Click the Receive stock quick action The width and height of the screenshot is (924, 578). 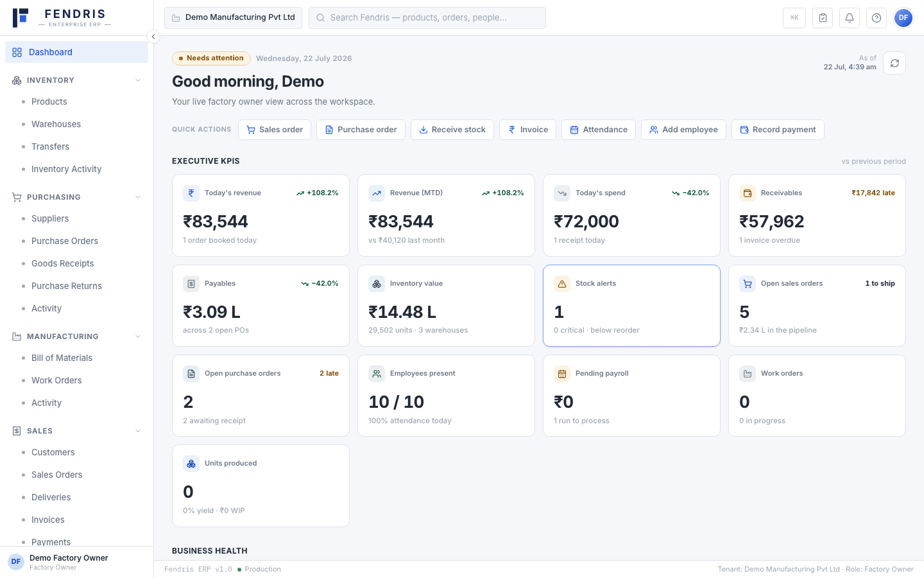(x=452, y=130)
